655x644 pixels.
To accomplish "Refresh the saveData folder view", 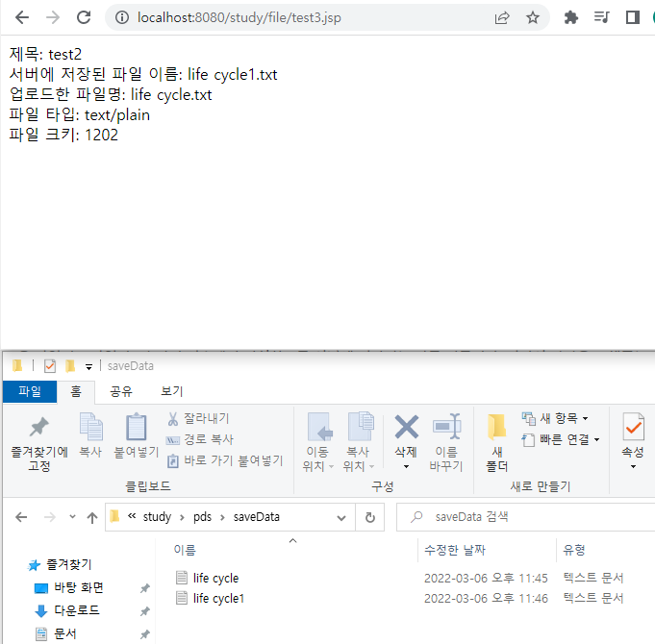I will click(x=369, y=517).
